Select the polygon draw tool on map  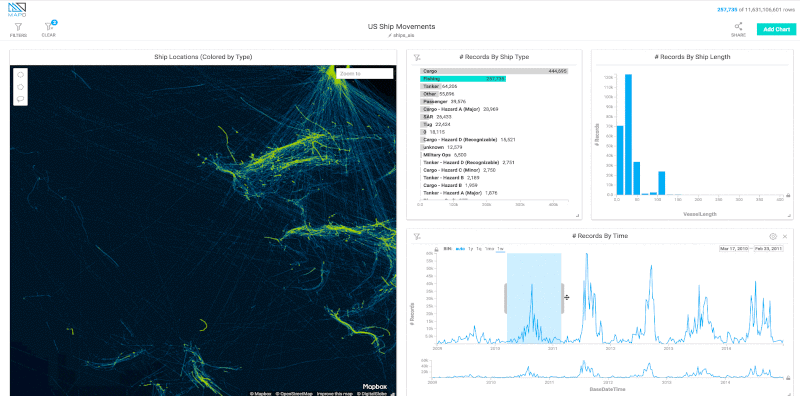click(21, 87)
